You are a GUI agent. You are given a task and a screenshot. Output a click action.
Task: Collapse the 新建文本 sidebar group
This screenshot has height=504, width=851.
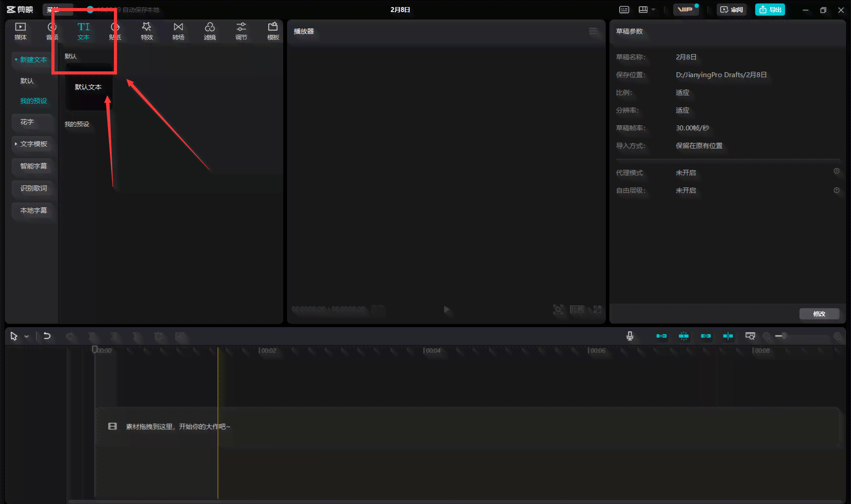[x=31, y=59]
